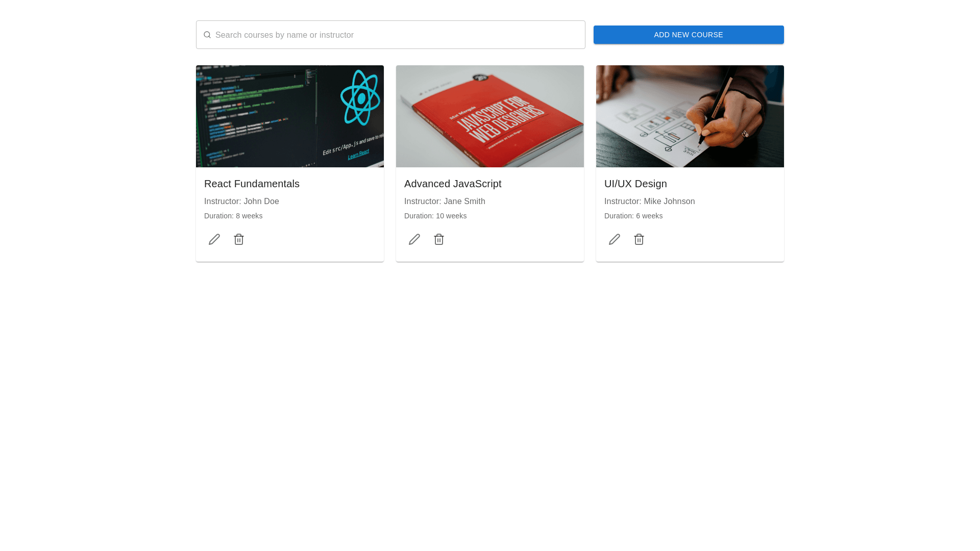Click the Duration: 6 weeks label
This screenshot has width=980, height=551.
point(633,216)
